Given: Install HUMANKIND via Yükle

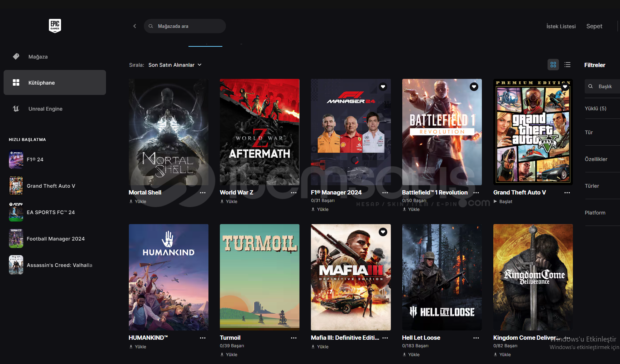Looking at the screenshot, I should coord(138,347).
